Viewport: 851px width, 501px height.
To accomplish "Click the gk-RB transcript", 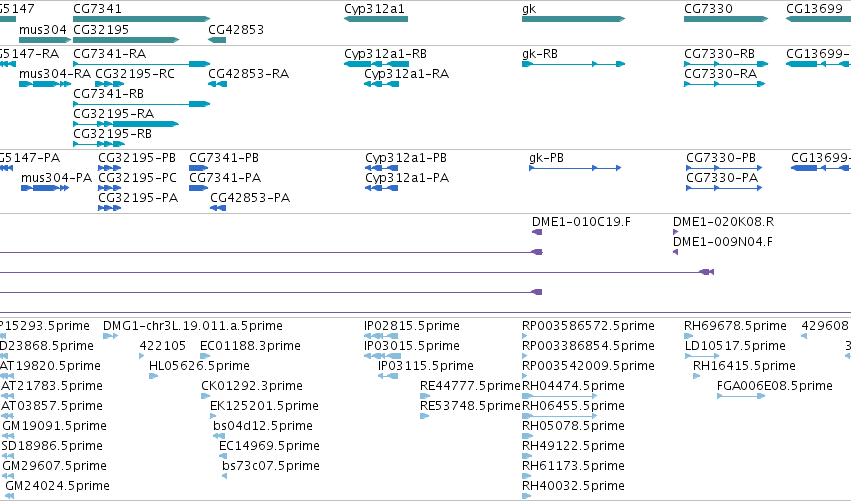I will coord(574,64).
